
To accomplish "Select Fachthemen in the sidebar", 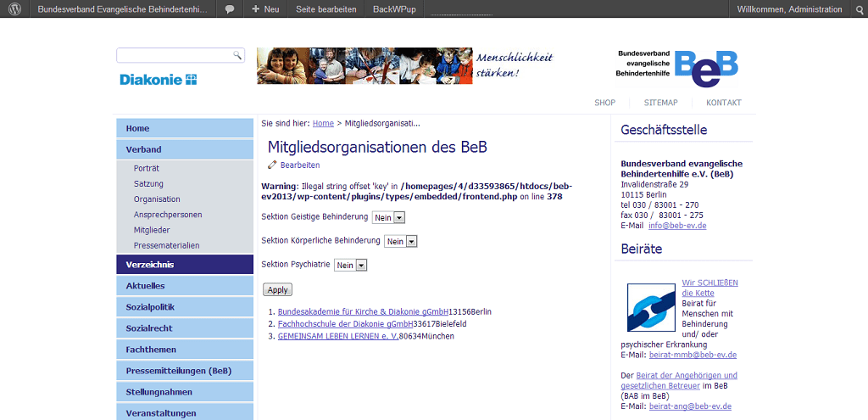I will click(x=185, y=349).
